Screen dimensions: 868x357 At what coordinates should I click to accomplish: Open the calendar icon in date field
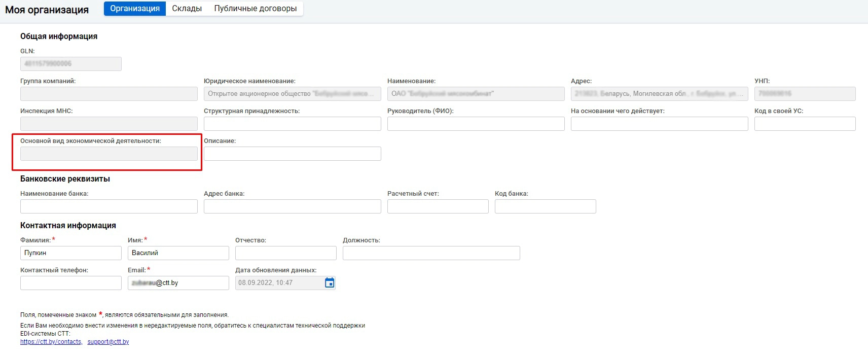point(330,283)
